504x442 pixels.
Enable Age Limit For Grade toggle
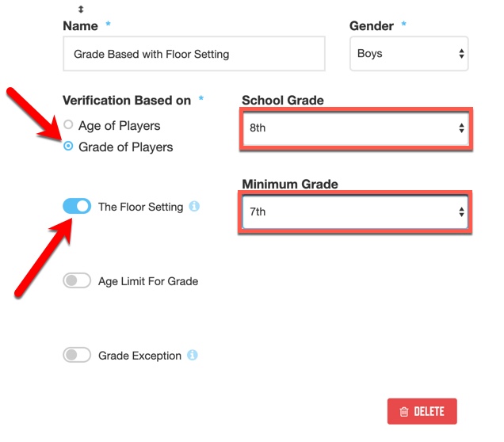tap(77, 280)
